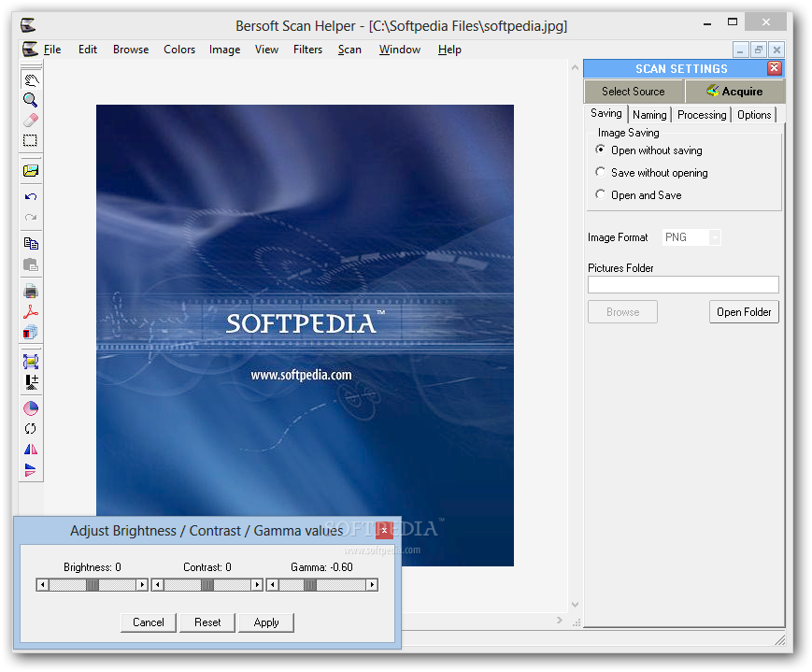Viewport: 812px width, 672px height.
Task: Open the Colors menu
Action: (179, 50)
